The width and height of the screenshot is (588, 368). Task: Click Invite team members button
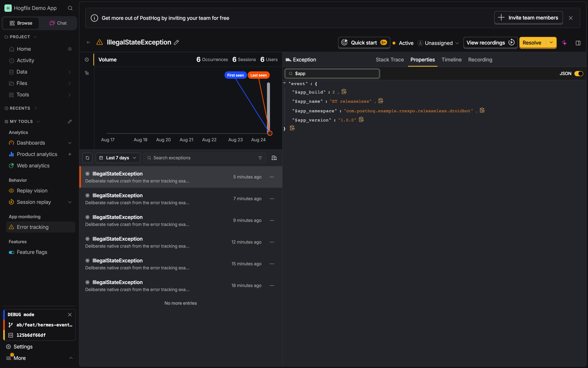click(528, 17)
